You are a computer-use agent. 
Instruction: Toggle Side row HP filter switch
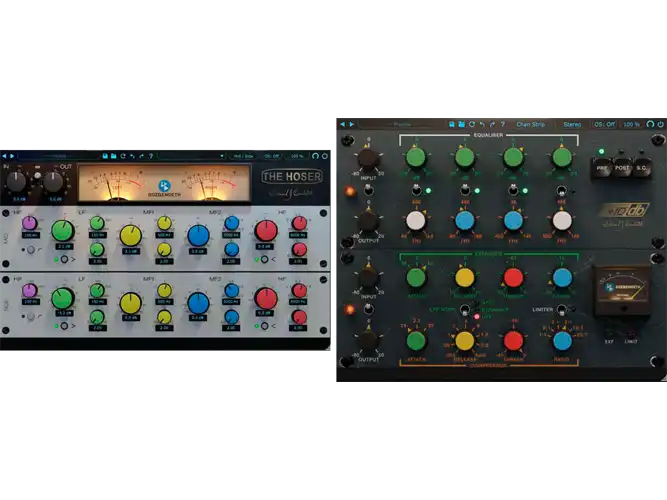(x=31, y=317)
